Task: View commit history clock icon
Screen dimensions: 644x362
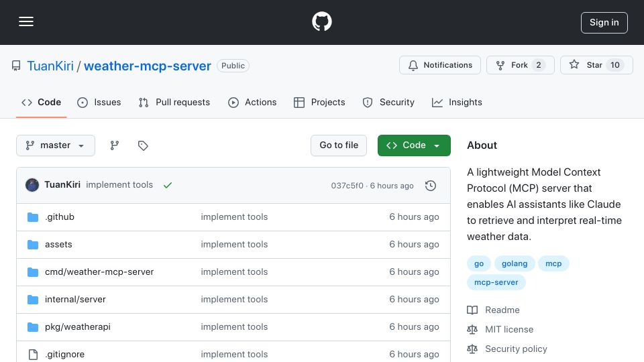Action: click(x=431, y=186)
